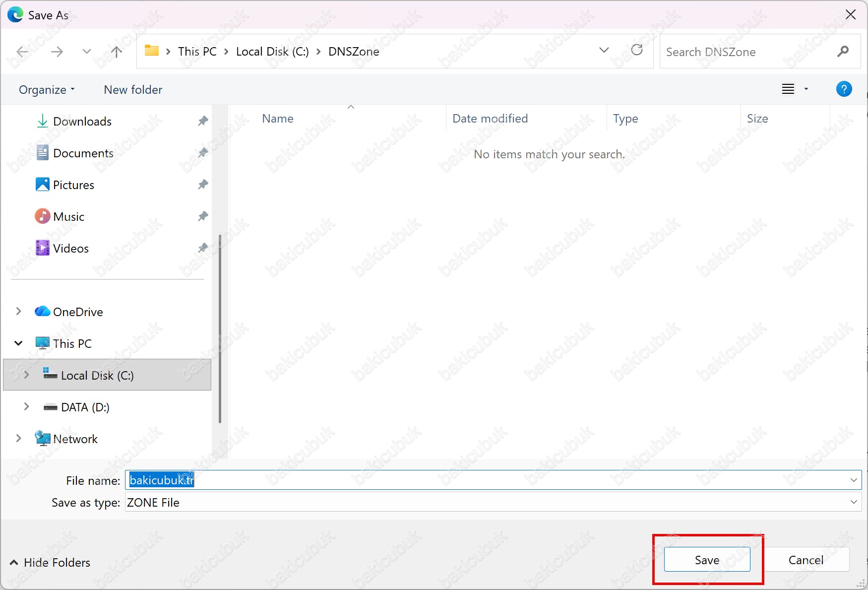Click the search magnifier icon
This screenshot has height=590, width=868.
point(843,52)
